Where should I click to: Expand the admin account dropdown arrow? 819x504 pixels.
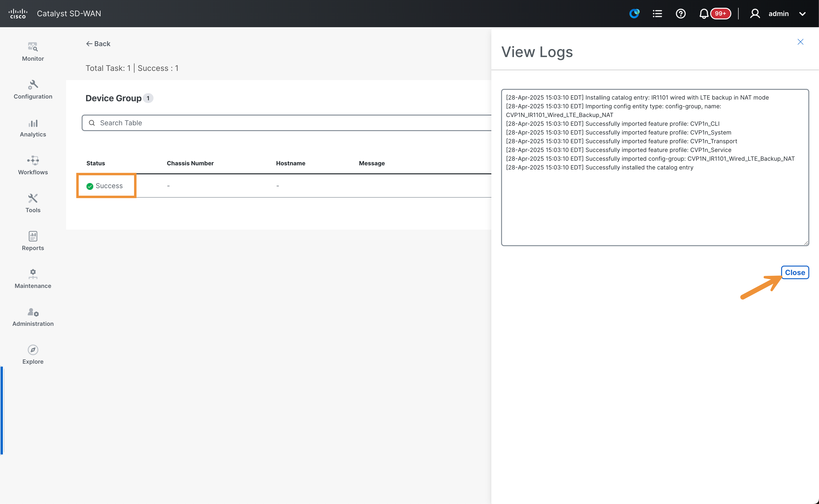802,14
